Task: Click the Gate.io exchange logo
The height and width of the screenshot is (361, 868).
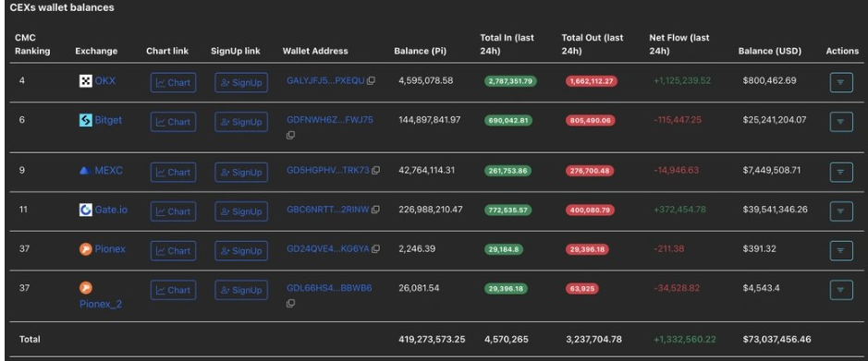Action: (x=86, y=211)
